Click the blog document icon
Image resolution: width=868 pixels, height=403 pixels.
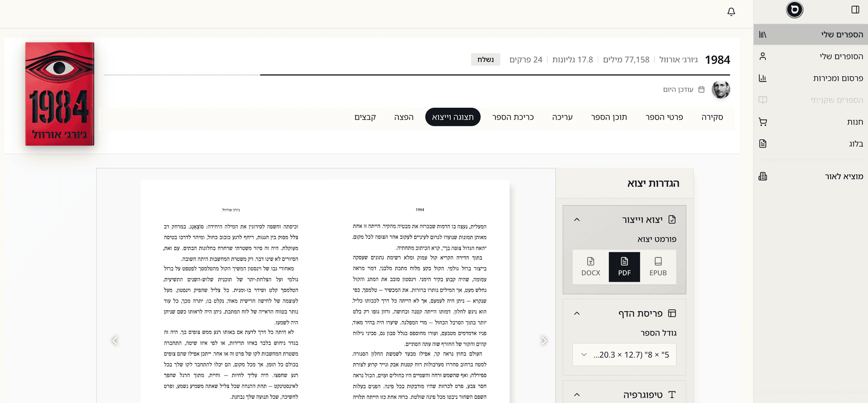coord(763,144)
